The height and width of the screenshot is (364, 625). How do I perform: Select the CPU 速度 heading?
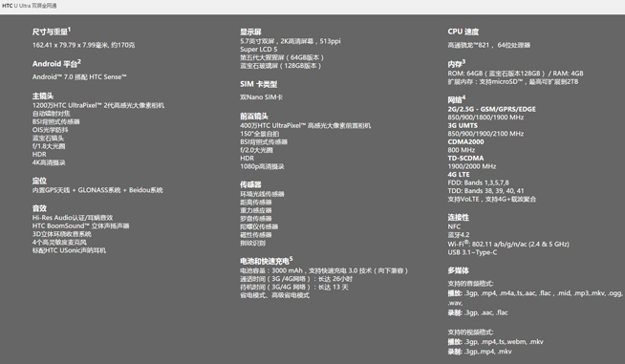[x=463, y=32]
